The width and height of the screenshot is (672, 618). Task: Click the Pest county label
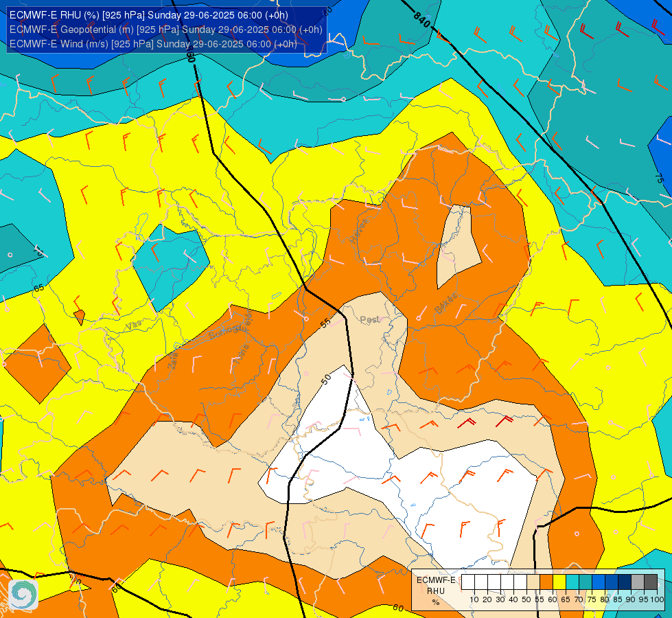pos(369,319)
